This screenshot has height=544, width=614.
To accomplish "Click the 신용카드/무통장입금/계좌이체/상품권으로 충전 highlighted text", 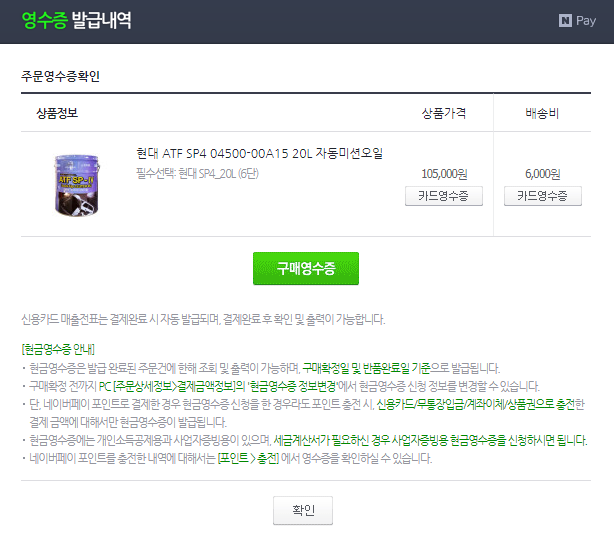I will (x=476, y=404).
